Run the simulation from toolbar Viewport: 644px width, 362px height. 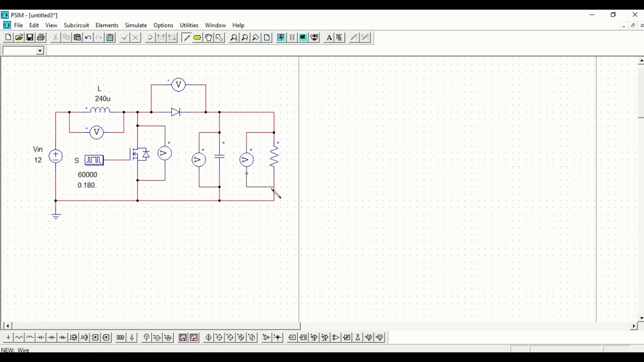tap(281, 37)
